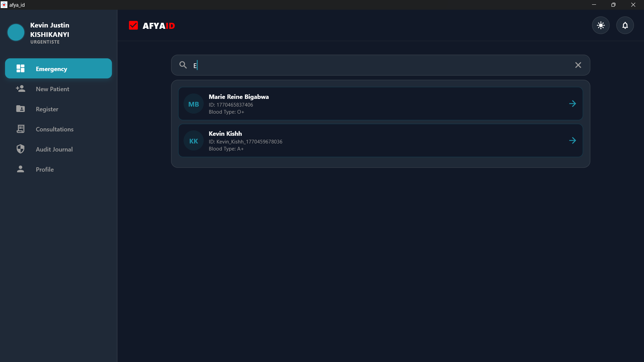644x362 pixels.
Task: Open Kevin Kishh record arrow
Action: tap(573, 140)
